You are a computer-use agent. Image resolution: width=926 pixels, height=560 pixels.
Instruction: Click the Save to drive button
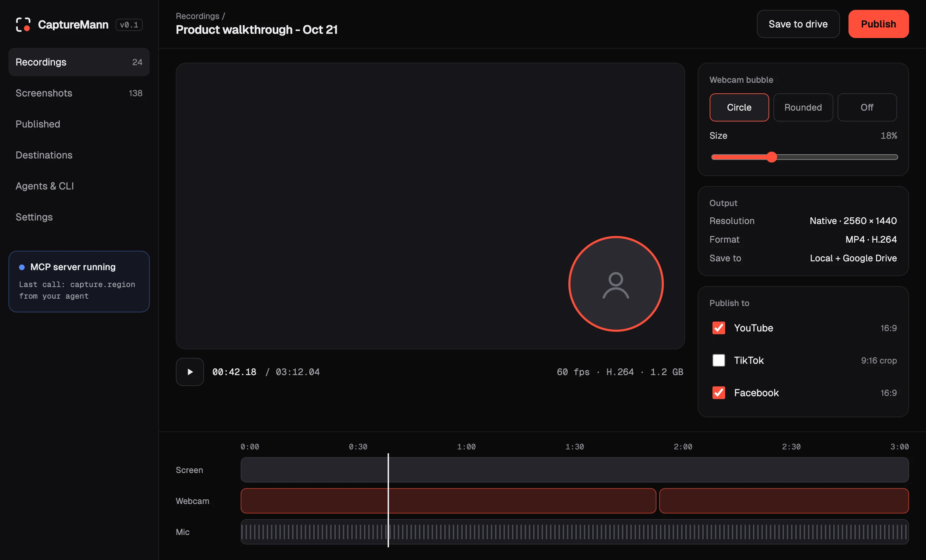tap(798, 24)
